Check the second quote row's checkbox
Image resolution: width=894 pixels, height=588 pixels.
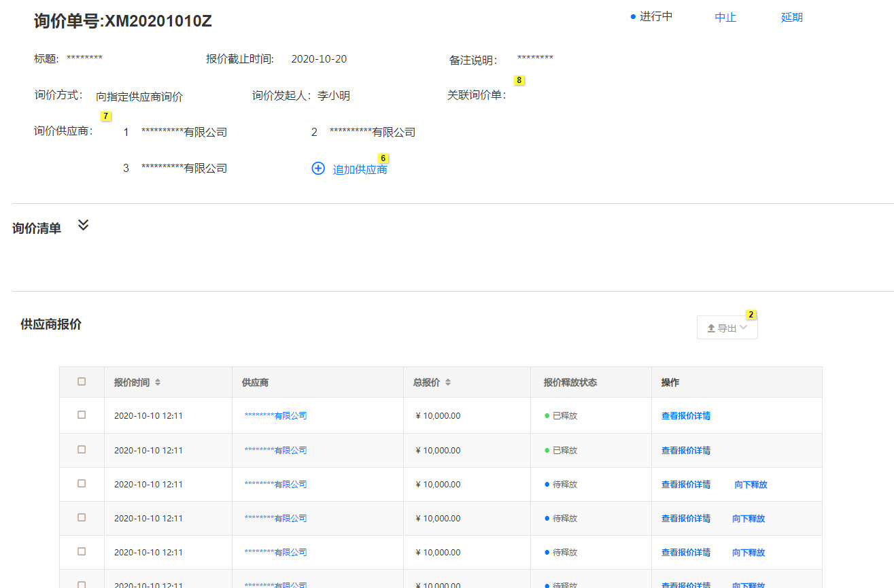point(82,449)
